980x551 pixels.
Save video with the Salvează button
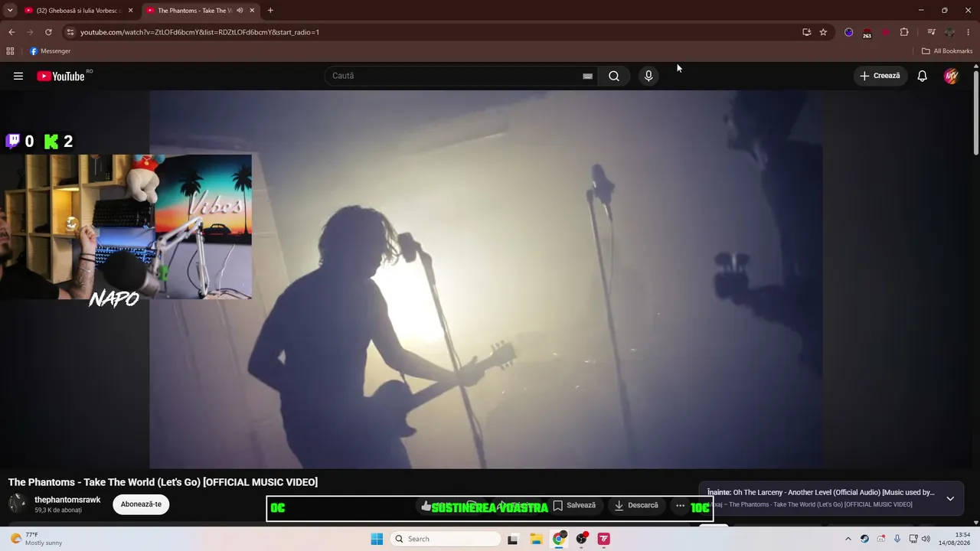point(574,505)
